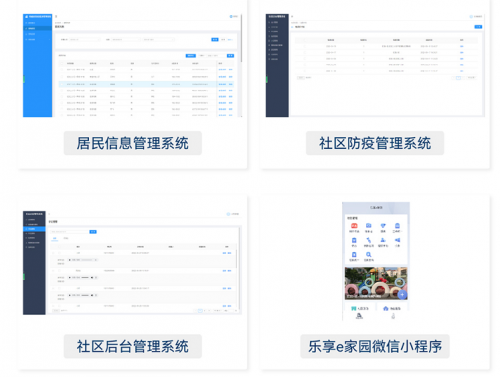Tap the blue magnifier search icon in mini-program
Screen dimensions: 500x377
click(368, 255)
